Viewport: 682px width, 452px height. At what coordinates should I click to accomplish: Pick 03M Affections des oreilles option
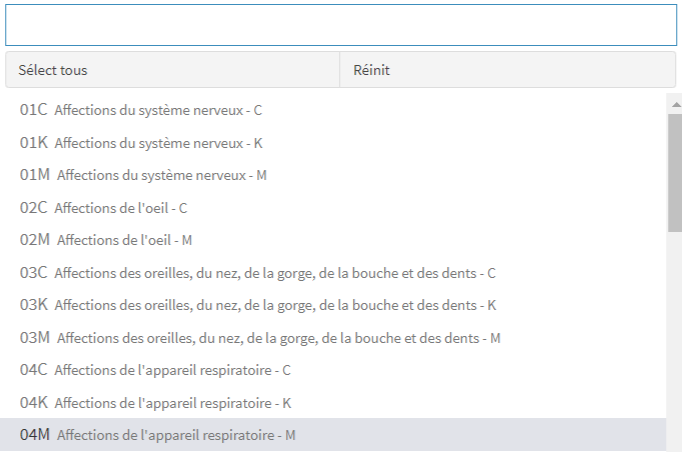tap(260, 338)
